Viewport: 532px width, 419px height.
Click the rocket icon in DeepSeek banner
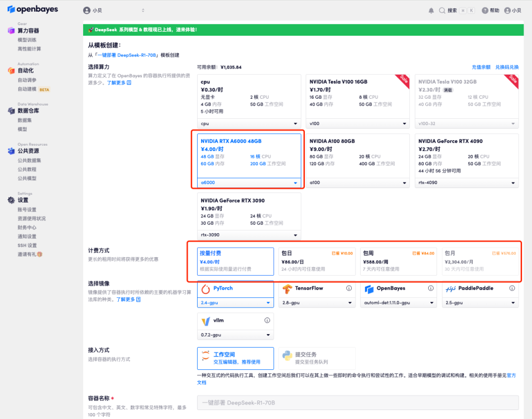tap(90, 30)
